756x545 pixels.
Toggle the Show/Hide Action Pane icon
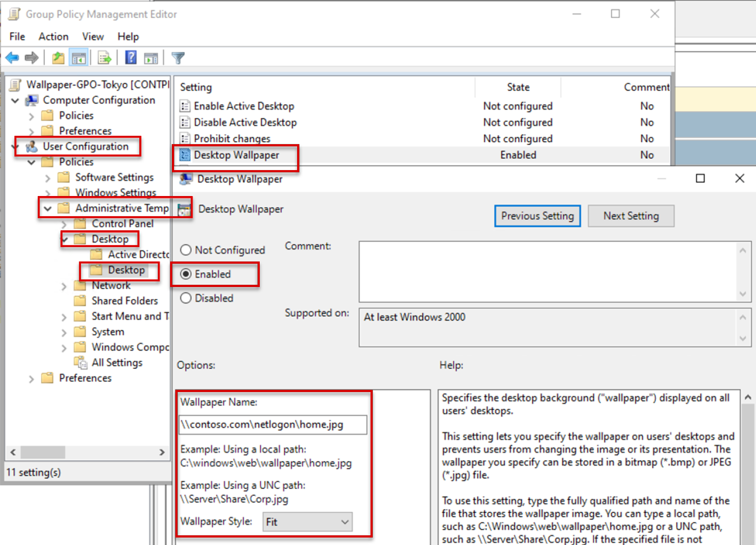[x=151, y=58]
